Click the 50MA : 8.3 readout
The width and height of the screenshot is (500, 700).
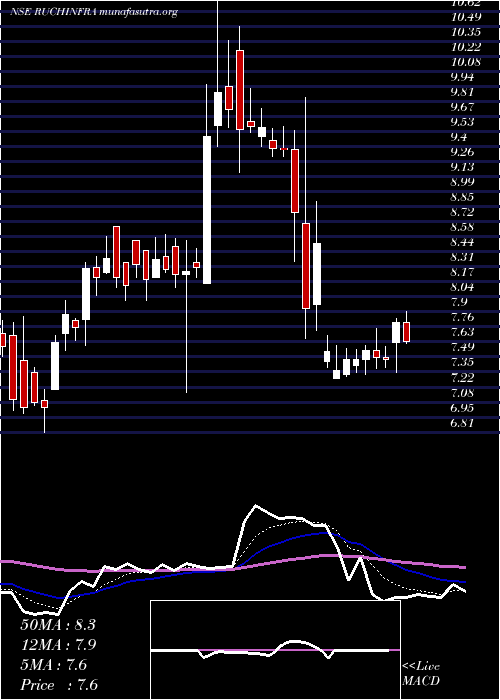pyautogui.click(x=58, y=625)
